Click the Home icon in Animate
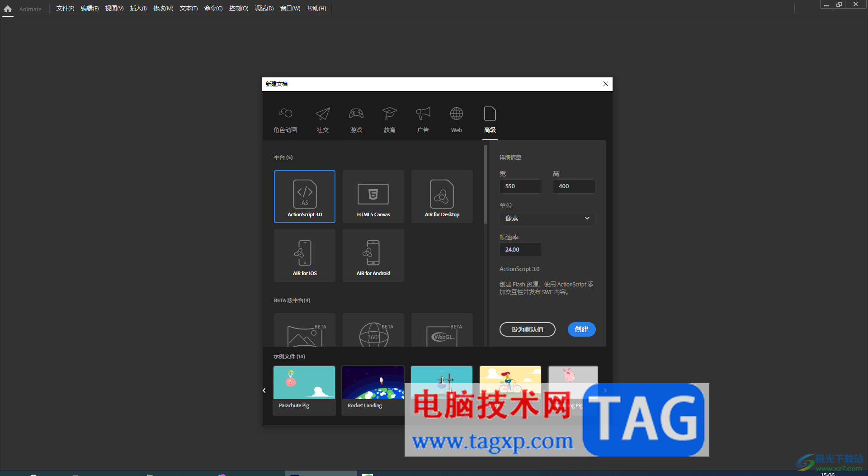Viewport: 868px width, 476px height. click(8, 9)
